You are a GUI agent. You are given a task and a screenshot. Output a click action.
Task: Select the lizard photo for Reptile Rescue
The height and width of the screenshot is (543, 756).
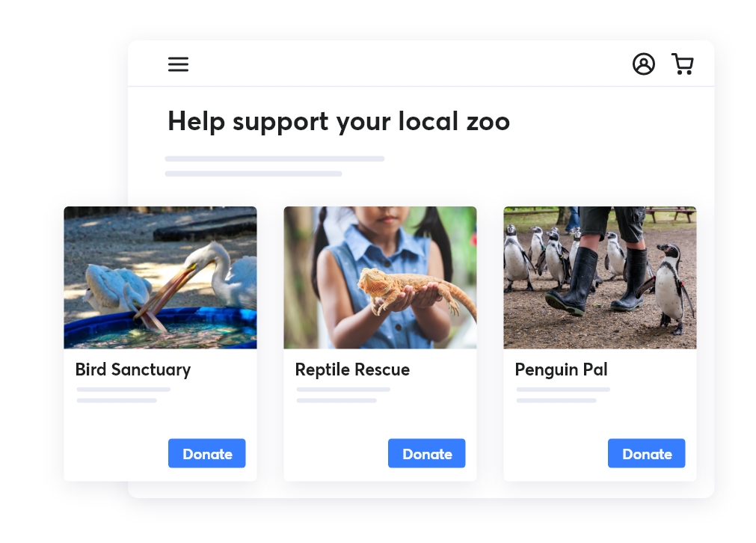(380, 277)
